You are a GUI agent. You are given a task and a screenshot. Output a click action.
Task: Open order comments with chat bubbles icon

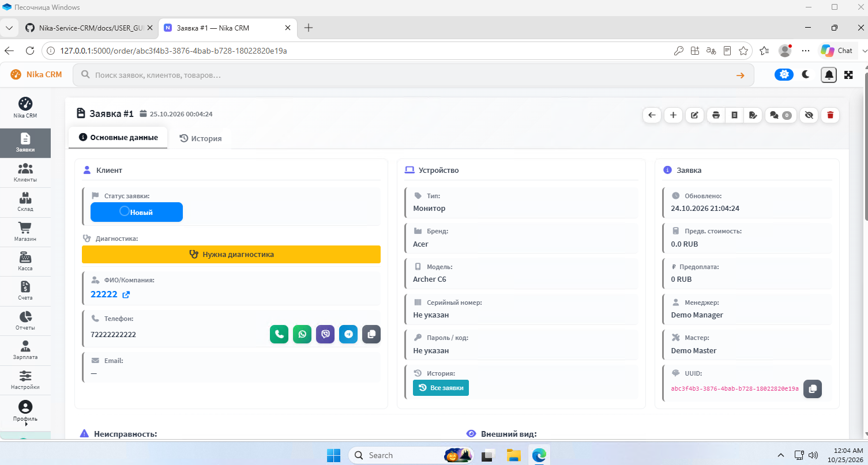click(x=780, y=115)
